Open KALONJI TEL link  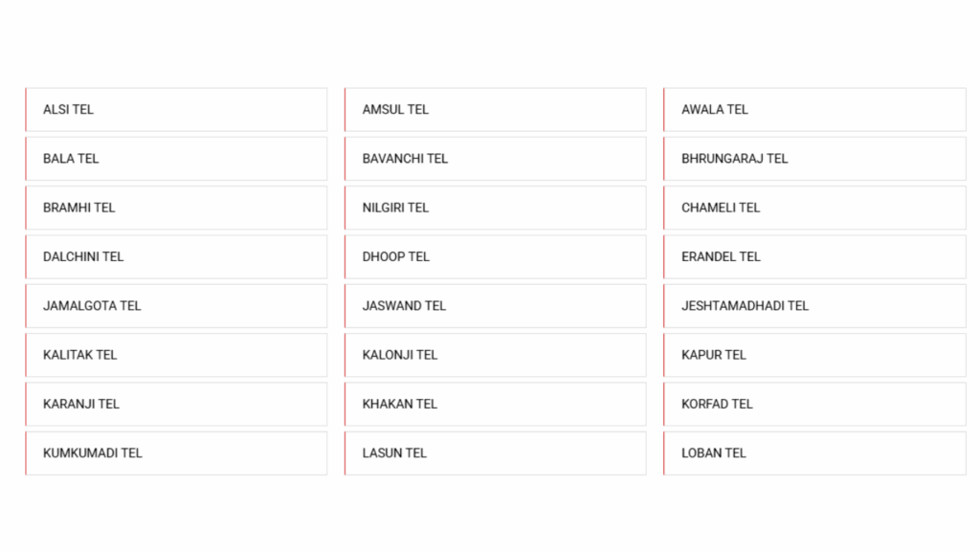coord(495,355)
